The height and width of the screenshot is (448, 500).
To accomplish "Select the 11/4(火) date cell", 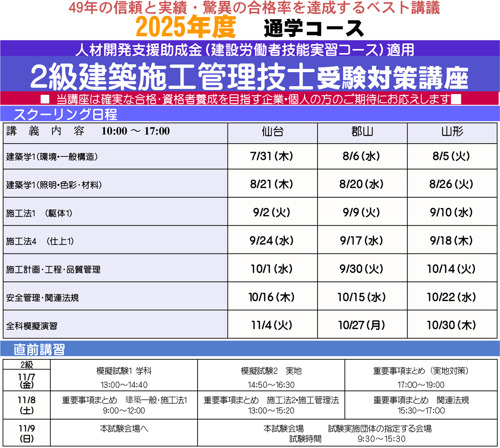I will [272, 324].
